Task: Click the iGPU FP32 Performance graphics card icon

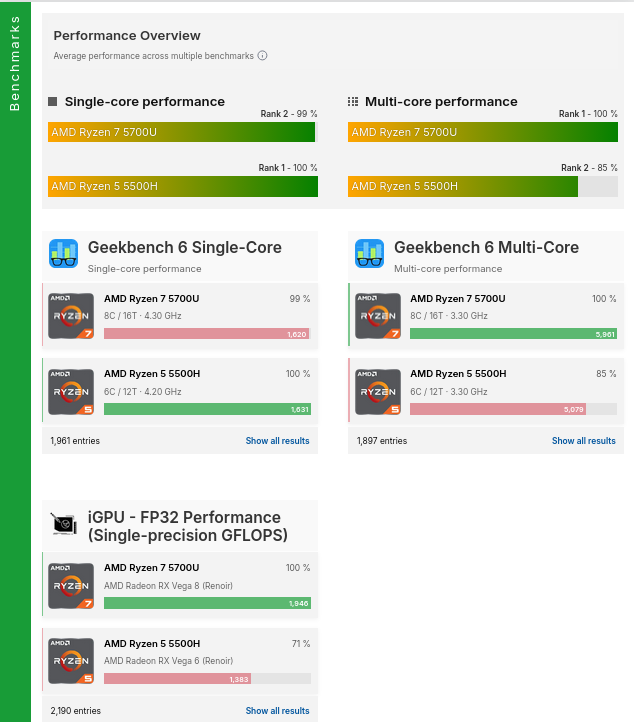Action: (63, 524)
